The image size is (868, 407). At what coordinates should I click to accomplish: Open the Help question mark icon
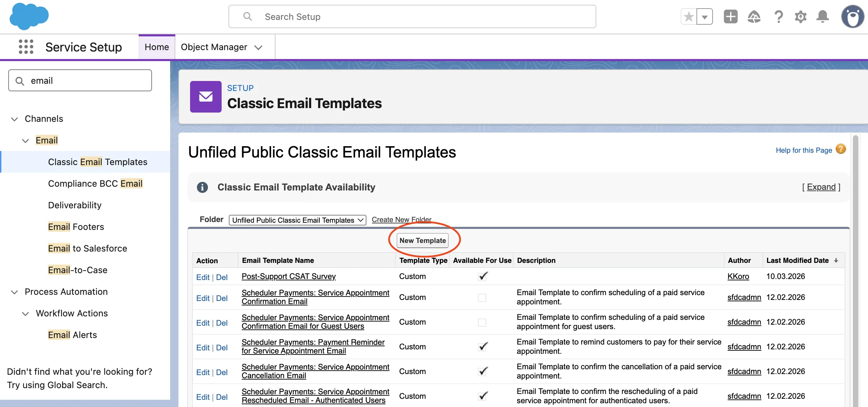(778, 16)
